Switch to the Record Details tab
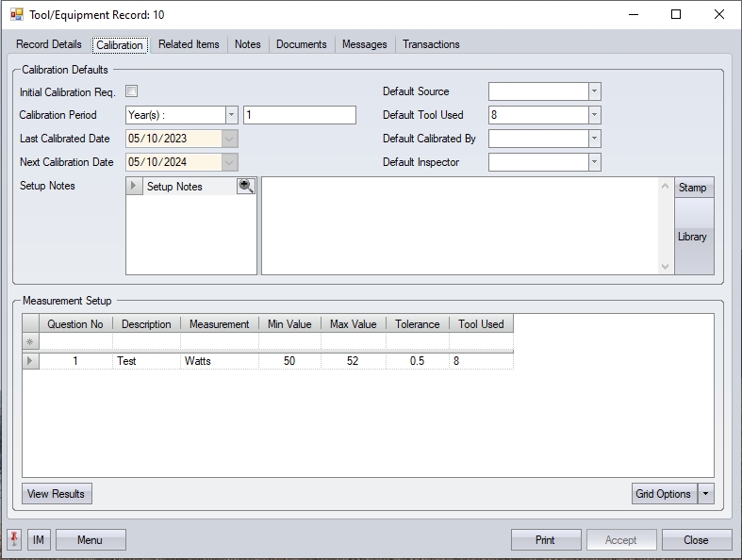The height and width of the screenshot is (560, 742). pos(49,44)
